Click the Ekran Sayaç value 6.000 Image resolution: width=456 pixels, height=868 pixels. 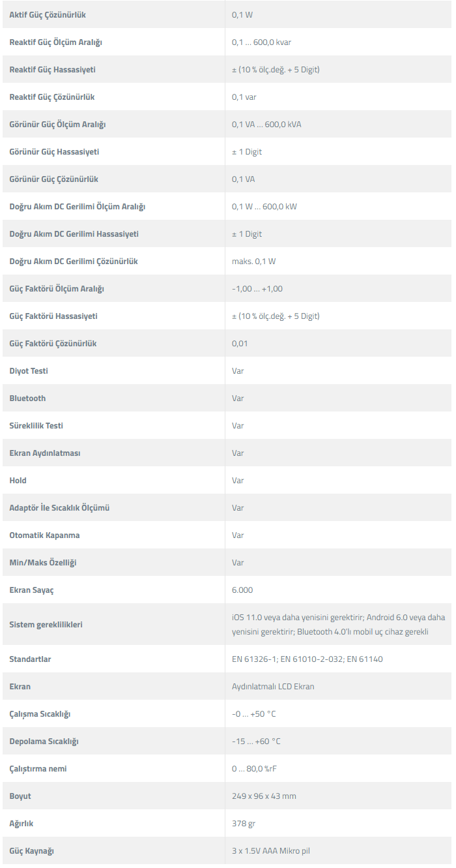pos(242,590)
